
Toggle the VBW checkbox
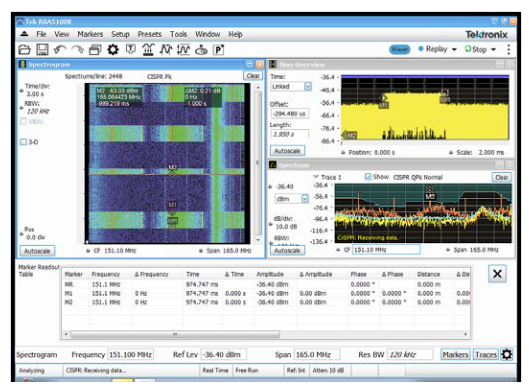(24, 121)
